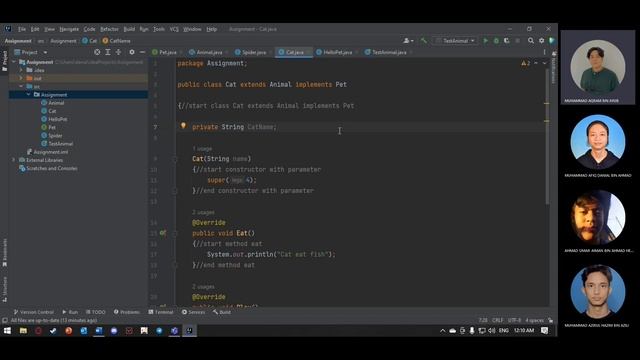Image resolution: width=640 pixels, height=360 pixels.
Task: Open the Build menu
Action: [x=129, y=29]
